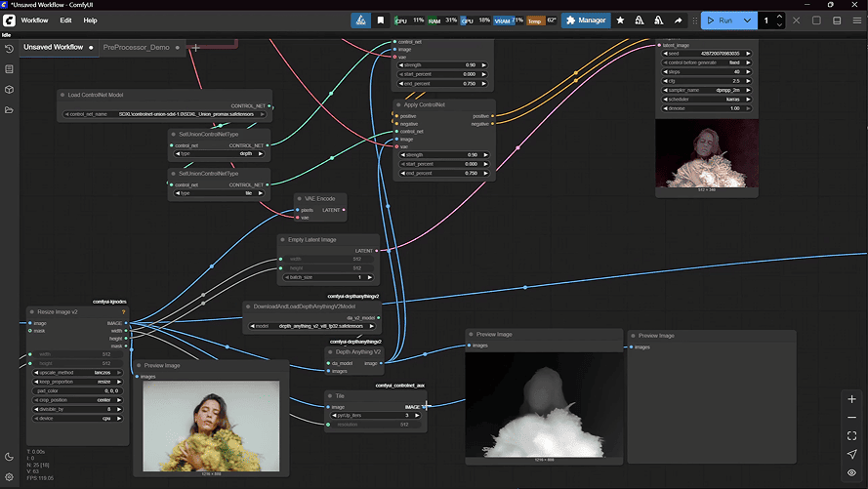
Task: Open the node library sidebar icon
Action: pyautogui.click(x=9, y=69)
